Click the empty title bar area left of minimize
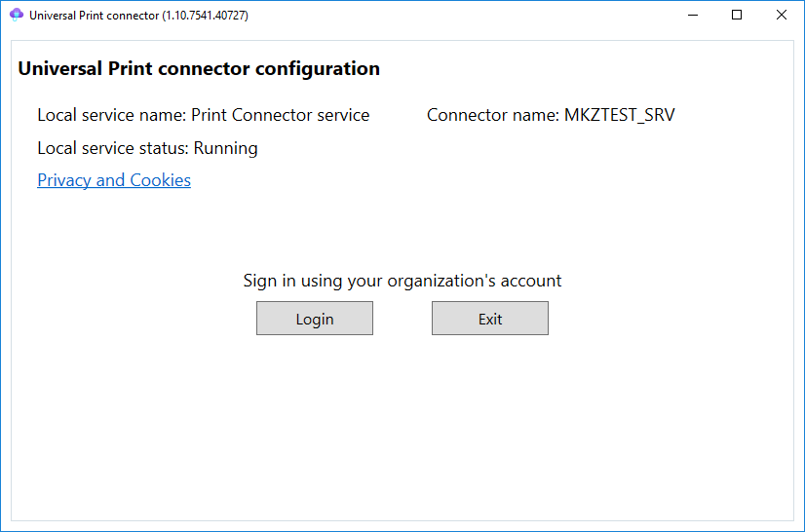805x532 pixels. tap(468, 16)
